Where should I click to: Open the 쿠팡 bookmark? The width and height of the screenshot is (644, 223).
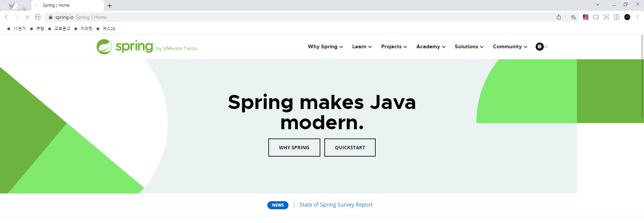(37, 29)
